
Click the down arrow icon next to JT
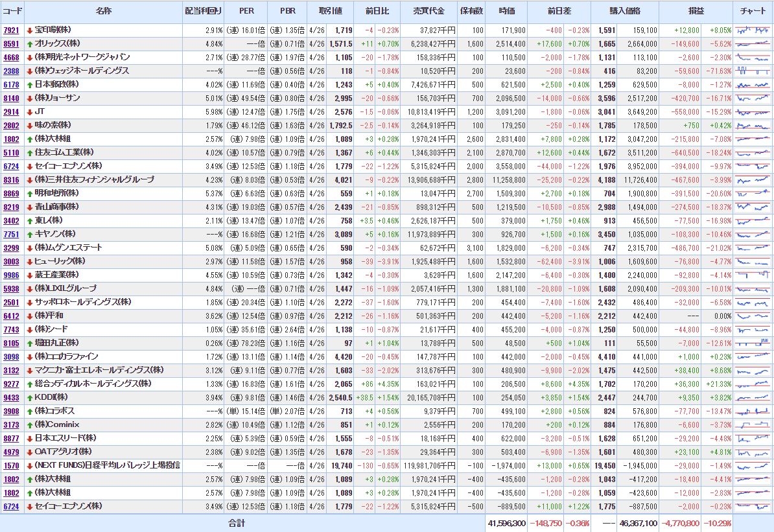pos(30,112)
